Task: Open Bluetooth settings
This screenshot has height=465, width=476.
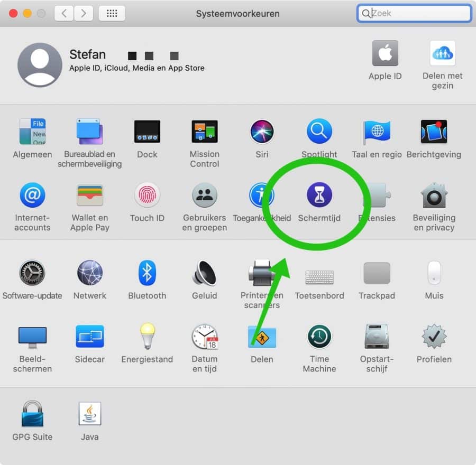Action: tap(147, 273)
